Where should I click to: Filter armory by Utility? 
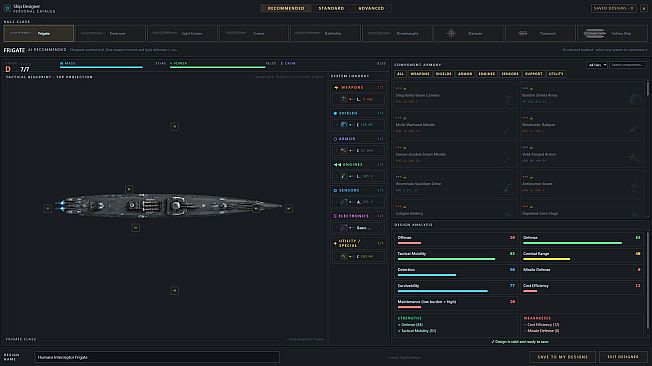click(x=556, y=74)
